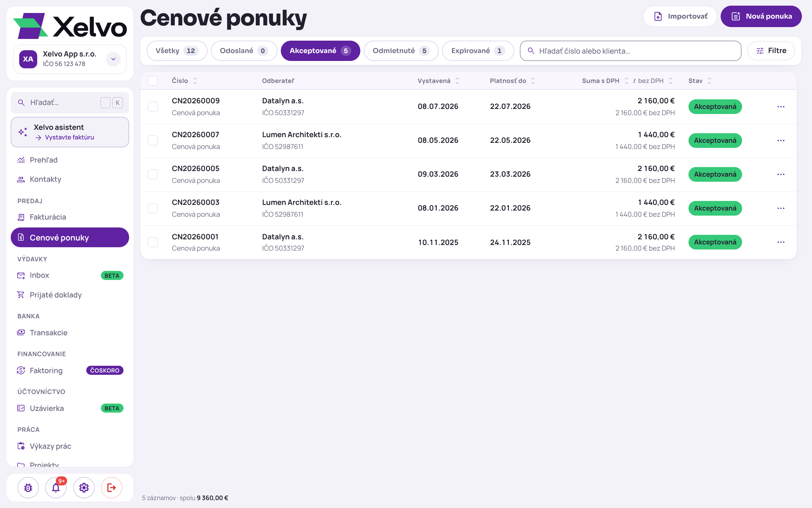Image resolution: width=812 pixels, height=508 pixels.
Task: Open row actions for CN20260005
Action: [781, 174]
